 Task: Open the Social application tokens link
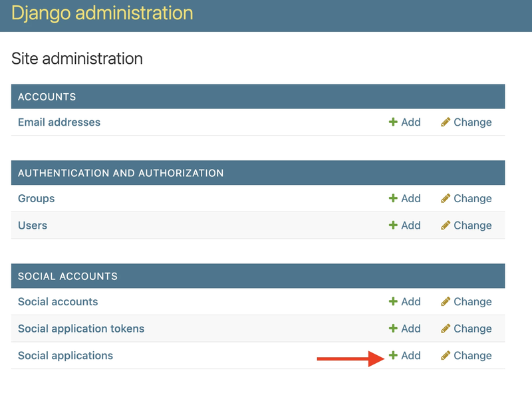pyautogui.click(x=81, y=329)
